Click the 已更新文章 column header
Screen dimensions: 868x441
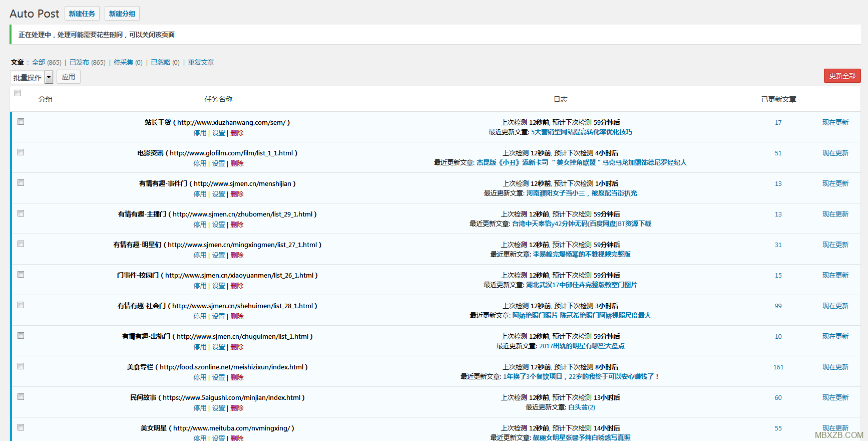click(x=779, y=99)
